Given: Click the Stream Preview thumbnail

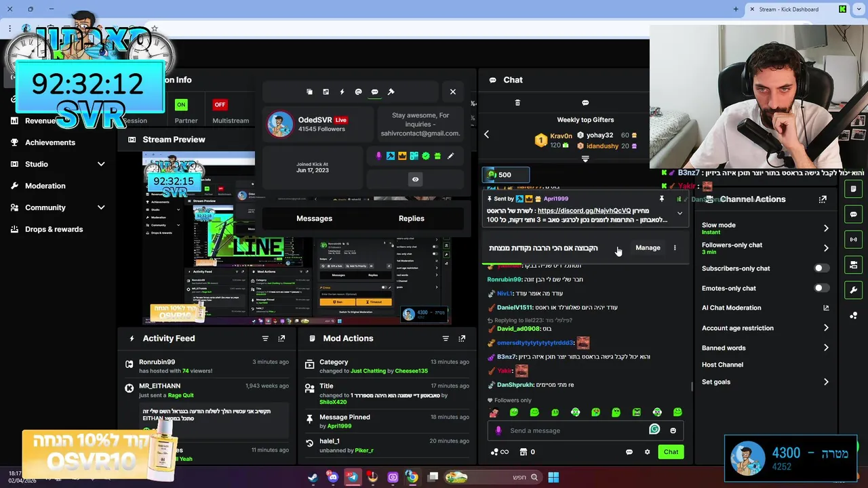Looking at the screenshot, I should point(297,237).
